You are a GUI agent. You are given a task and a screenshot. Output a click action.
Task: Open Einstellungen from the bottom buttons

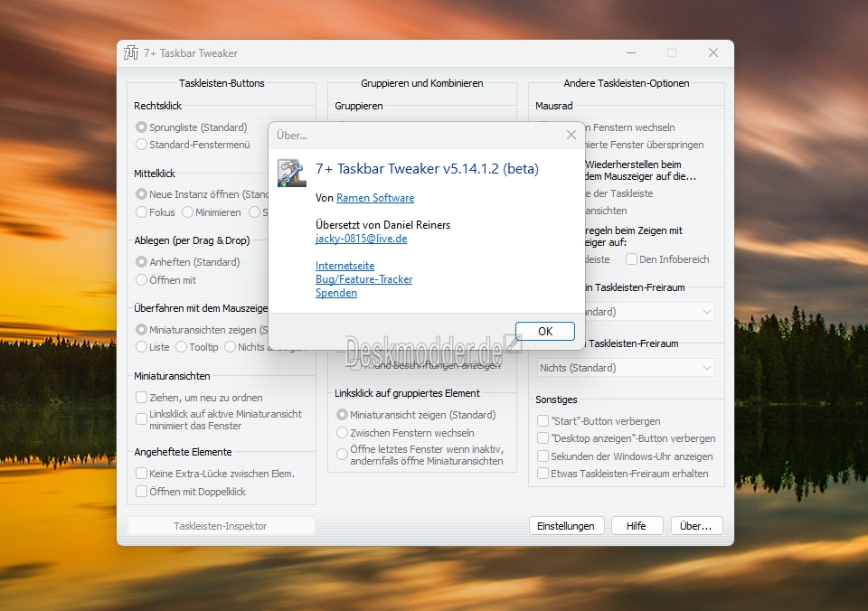[x=566, y=526]
